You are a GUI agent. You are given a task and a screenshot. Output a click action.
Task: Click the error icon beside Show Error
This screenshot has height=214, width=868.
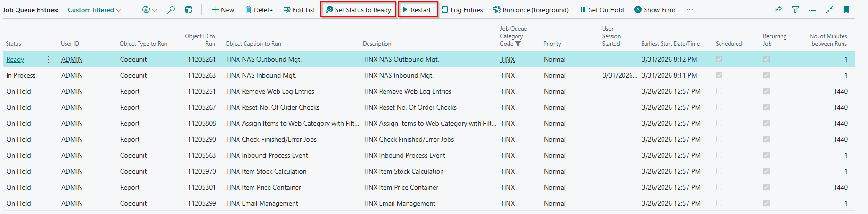[638, 9]
